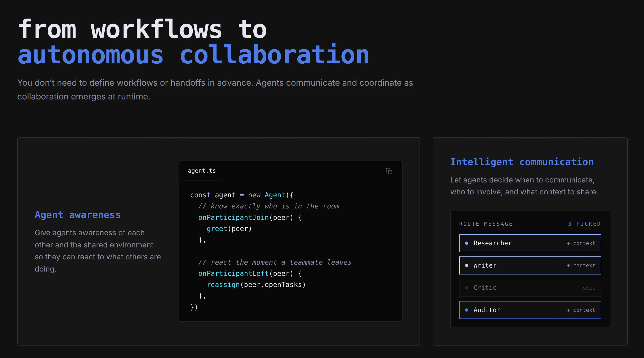
Task: Toggle the Writer route recipient
Action: pos(530,265)
